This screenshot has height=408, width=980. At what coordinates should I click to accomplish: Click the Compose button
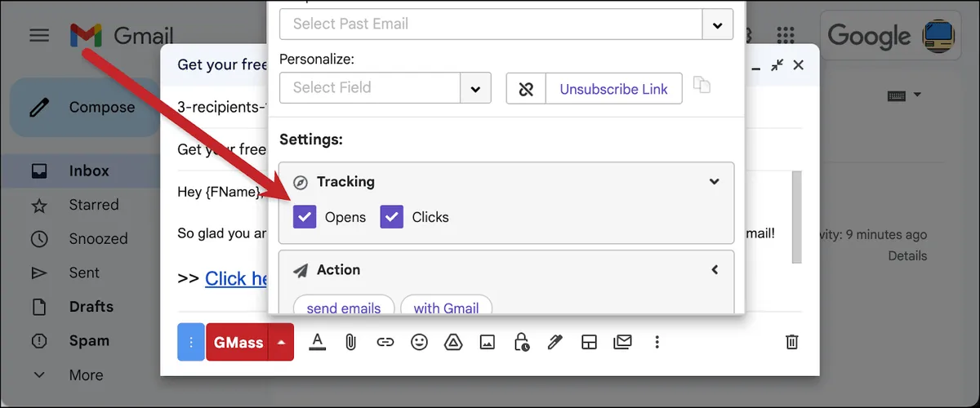pos(85,107)
